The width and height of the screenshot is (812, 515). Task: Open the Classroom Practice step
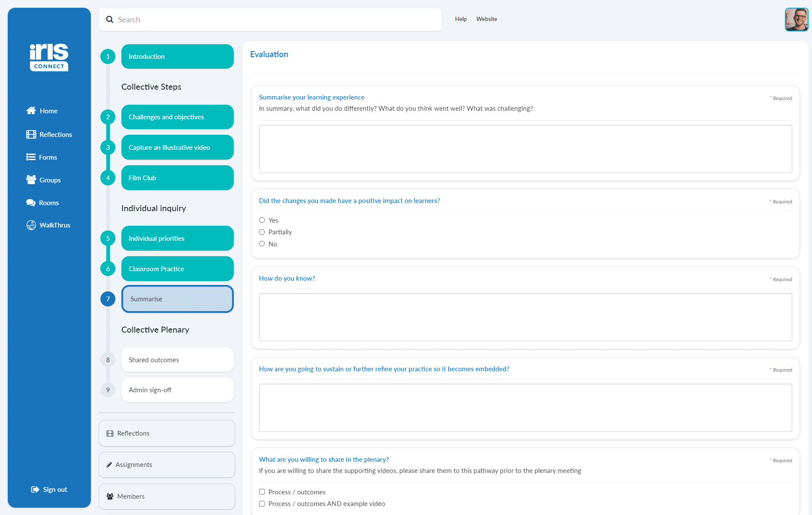(178, 269)
